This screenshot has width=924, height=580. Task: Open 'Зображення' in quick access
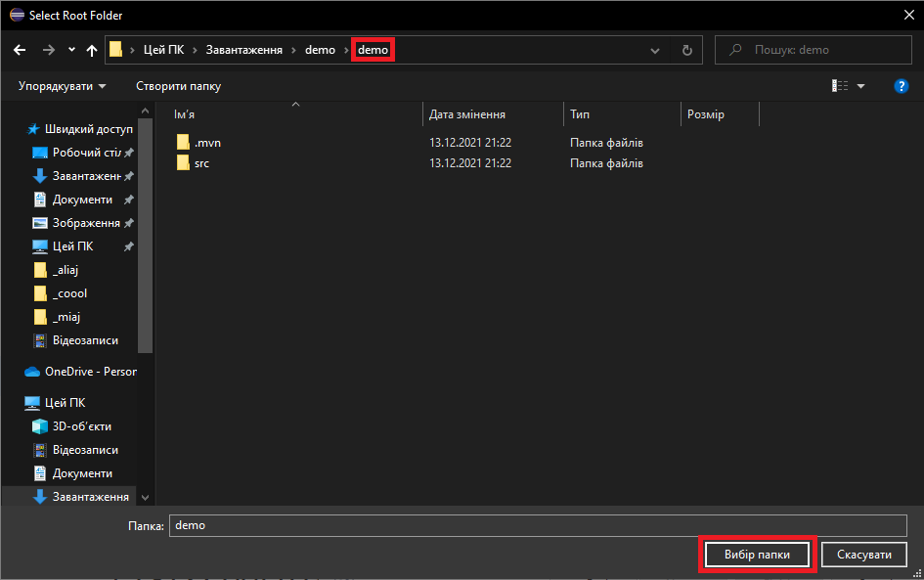(x=86, y=223)
